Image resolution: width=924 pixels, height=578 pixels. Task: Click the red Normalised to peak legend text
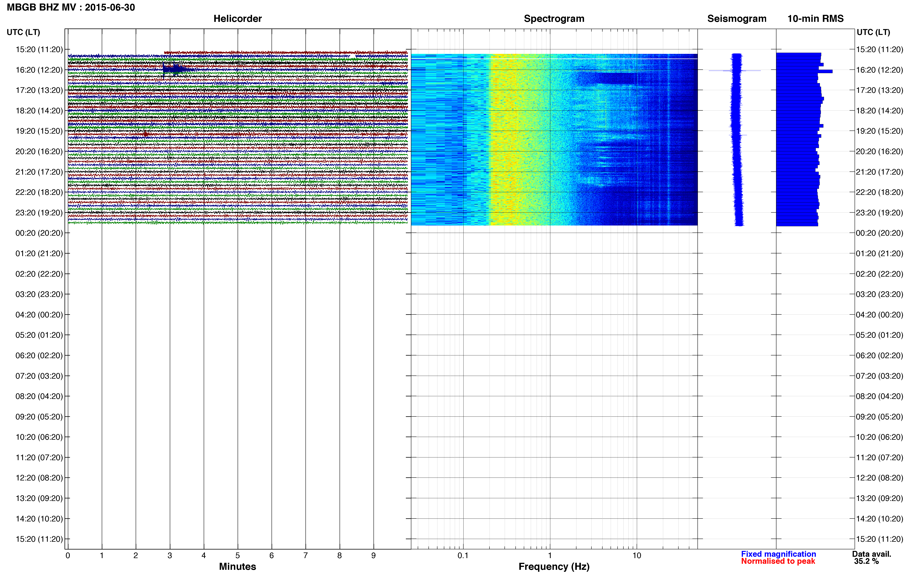[778, 561]
